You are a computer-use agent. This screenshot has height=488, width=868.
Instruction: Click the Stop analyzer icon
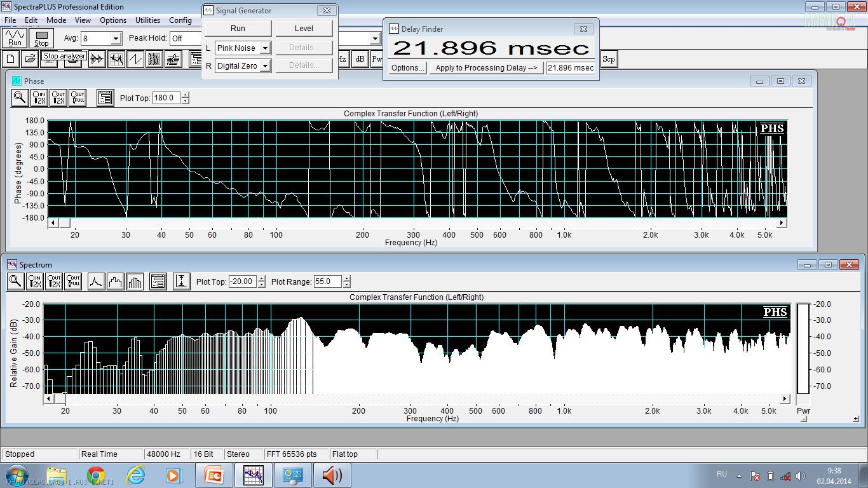coord(41,37)
